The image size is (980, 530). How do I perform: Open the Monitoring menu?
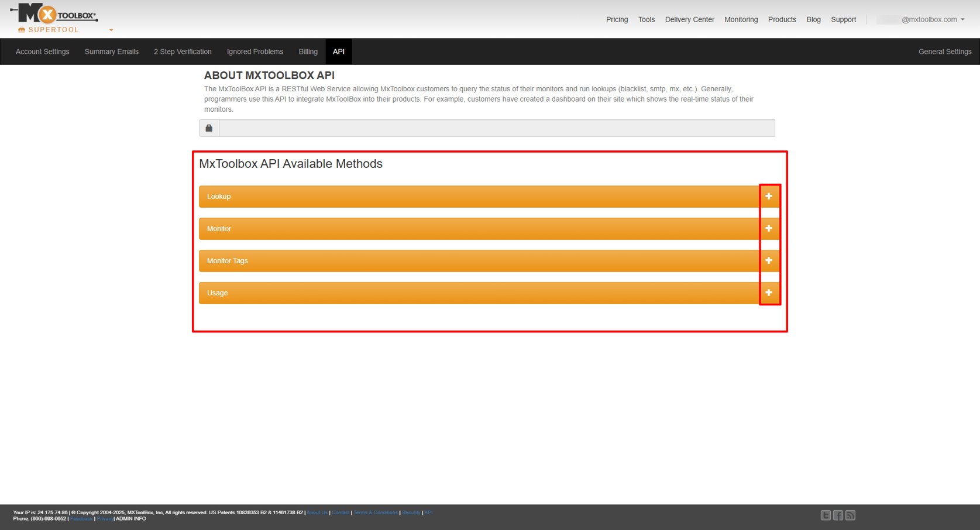coord(741,19)
